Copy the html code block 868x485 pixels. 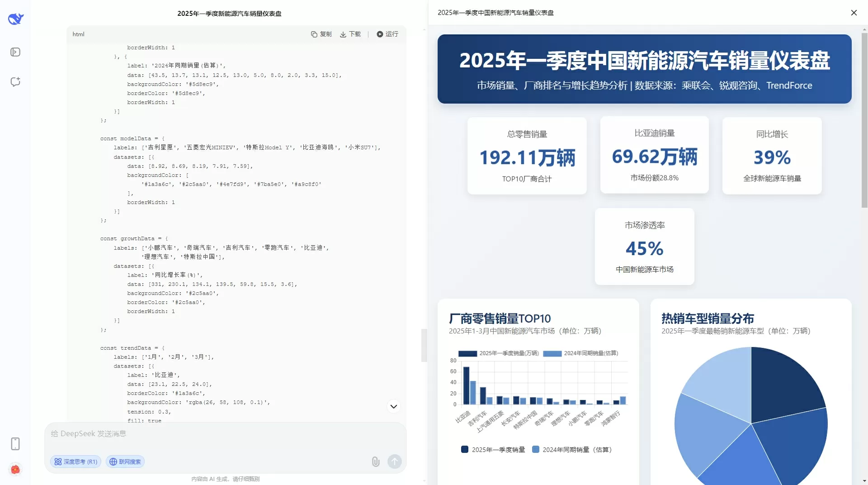[321, 34]
